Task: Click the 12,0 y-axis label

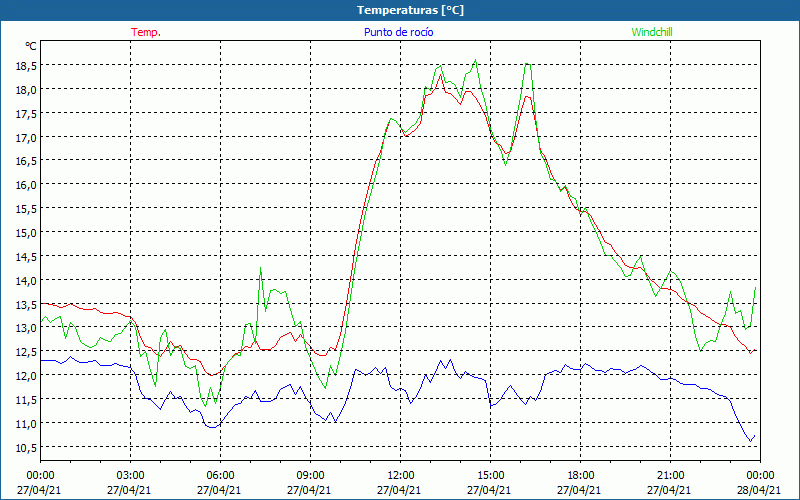Action: point(26,375)
